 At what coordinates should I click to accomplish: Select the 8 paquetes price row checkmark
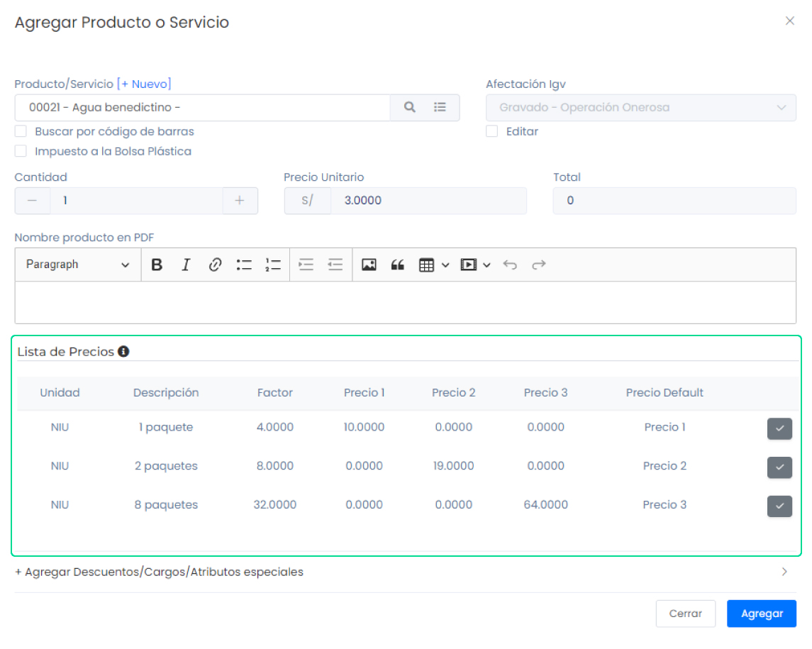[779, 506]
